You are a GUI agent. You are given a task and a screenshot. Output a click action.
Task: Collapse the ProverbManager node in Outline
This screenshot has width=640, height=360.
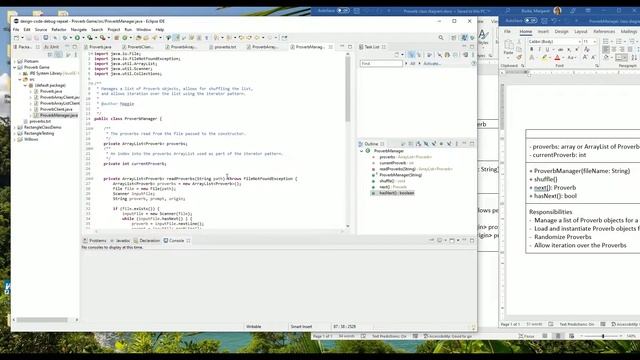(x=361, y=151)
